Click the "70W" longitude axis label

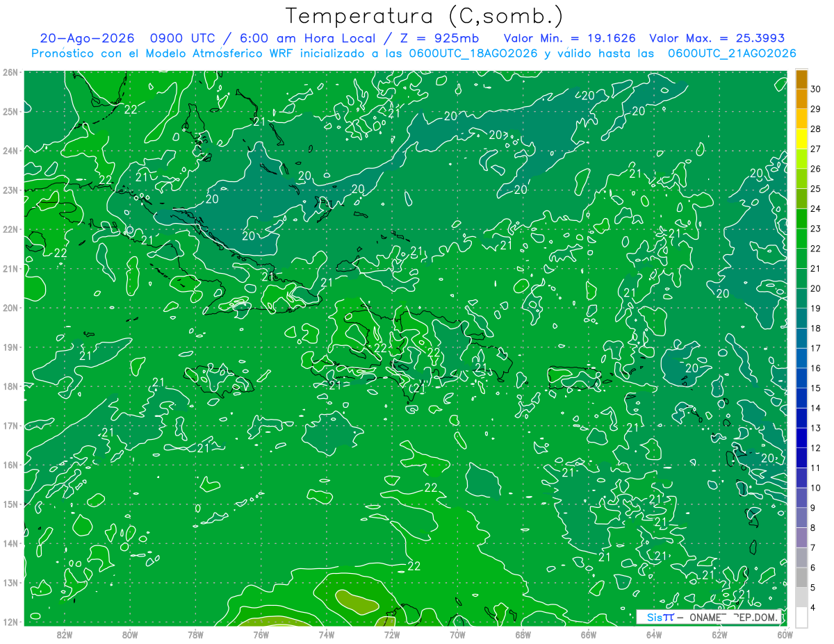457,634
